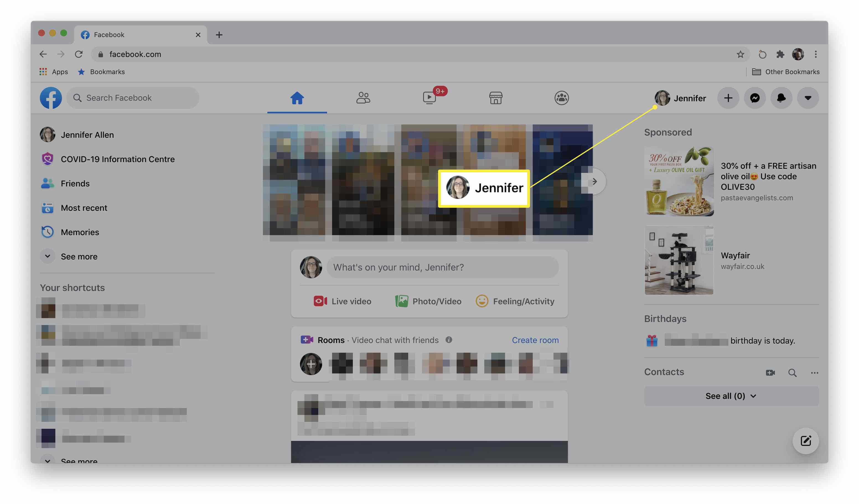Click the birthday gift icon
Image resolution: width=859 pixels, height=504 pixels.
pyautogui.click(x=652, y=341)
